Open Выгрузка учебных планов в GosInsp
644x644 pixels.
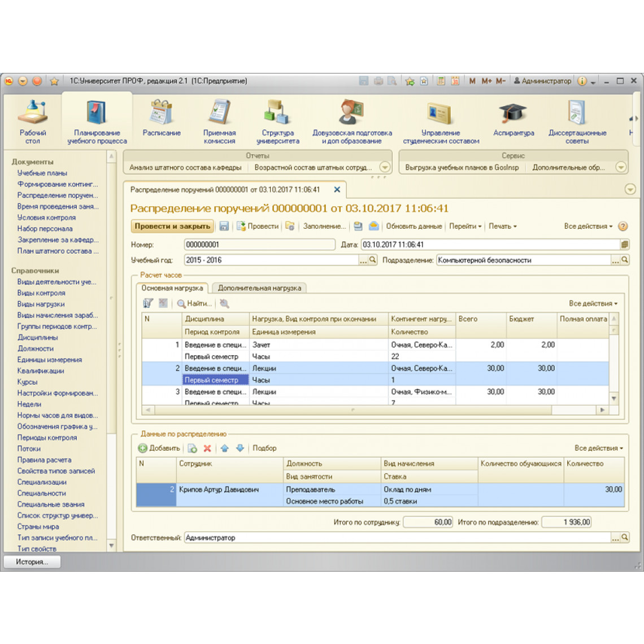tap(462, 167)
